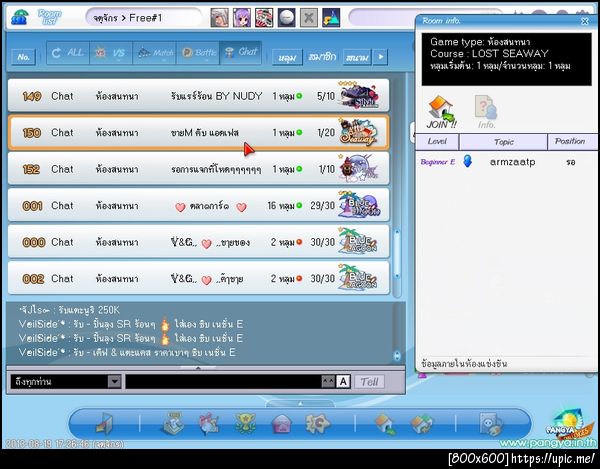Sort rooms by the No. button
Screen dimensions: 600x469
(x=24, y=57)
